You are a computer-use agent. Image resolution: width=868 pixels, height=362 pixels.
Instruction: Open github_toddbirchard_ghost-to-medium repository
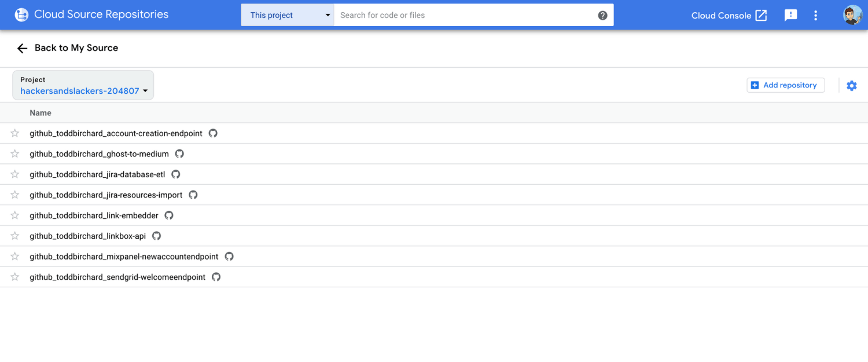pyautogui.click(x=100, y=154)
